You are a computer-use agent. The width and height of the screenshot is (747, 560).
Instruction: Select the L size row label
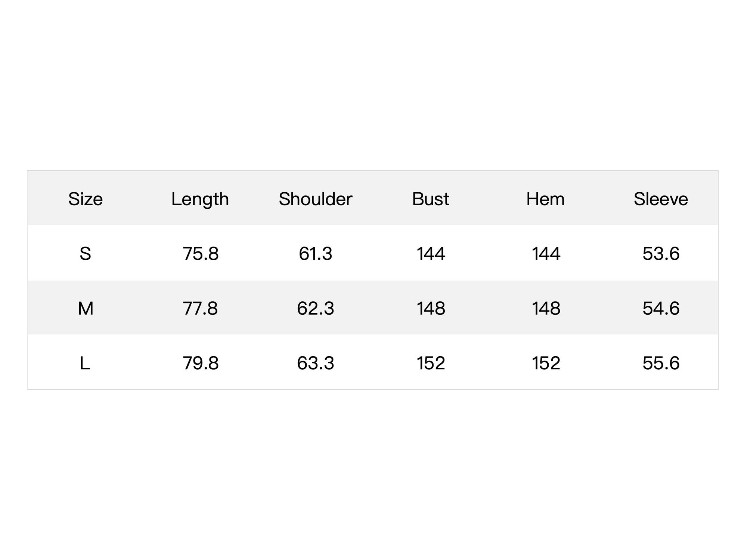(85, 363)
